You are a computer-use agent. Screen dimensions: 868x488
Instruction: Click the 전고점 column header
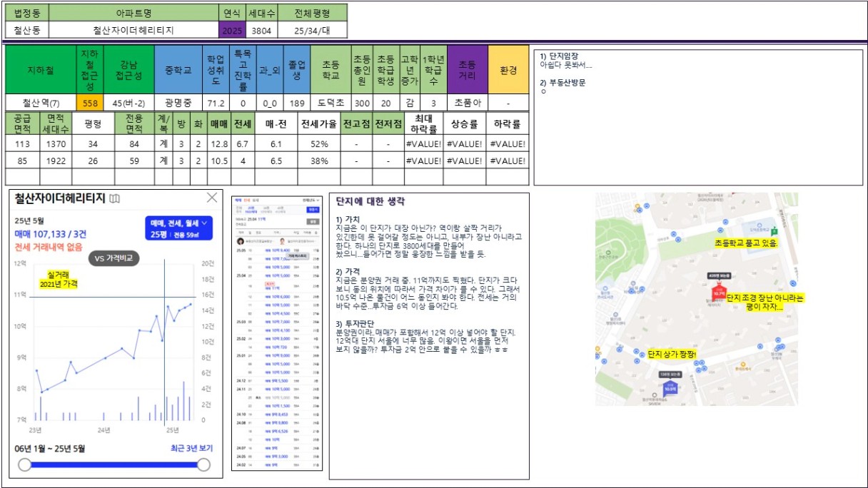click(x=355, y=123)
